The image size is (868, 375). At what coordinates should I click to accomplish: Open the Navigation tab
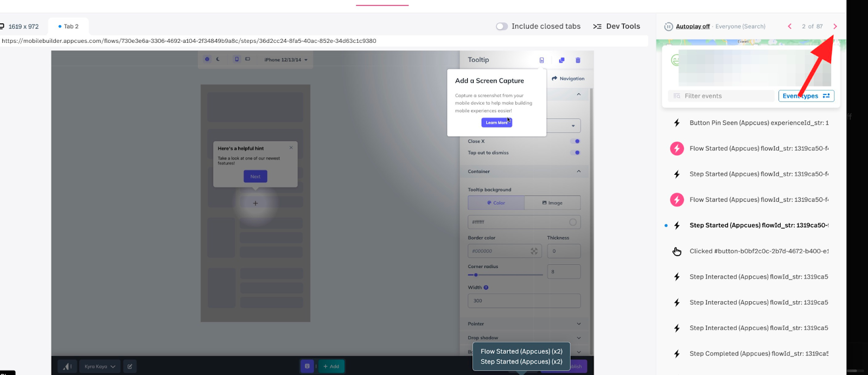[568, 79]
